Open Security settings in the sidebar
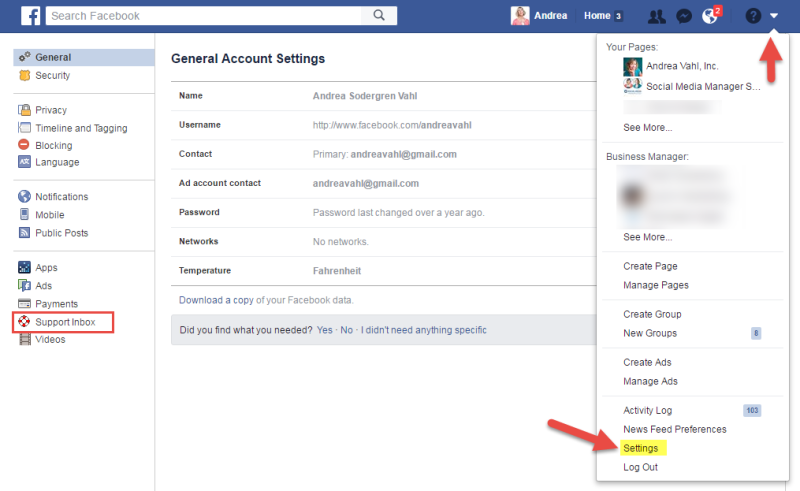 52,75
